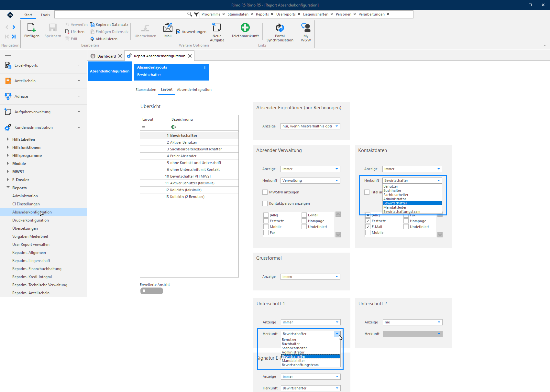Collapse the Reports tree node
This screenshot has width=550, height=392.
[8, 187]
